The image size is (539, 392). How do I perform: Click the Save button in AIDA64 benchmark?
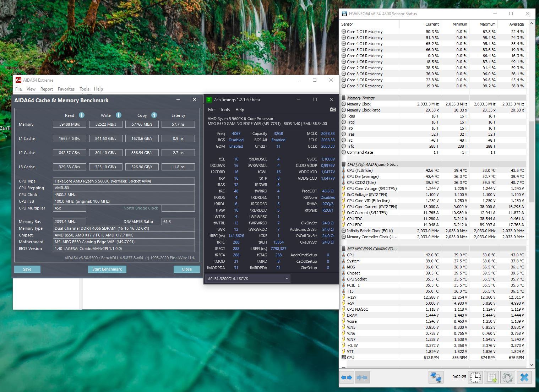click(27, 269)
